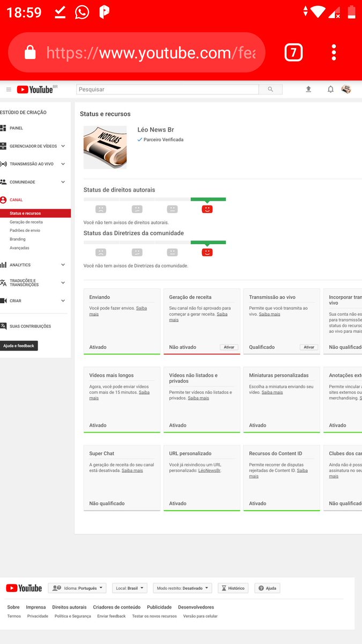Click the Ajuda e feedback button

coord(19,346)
